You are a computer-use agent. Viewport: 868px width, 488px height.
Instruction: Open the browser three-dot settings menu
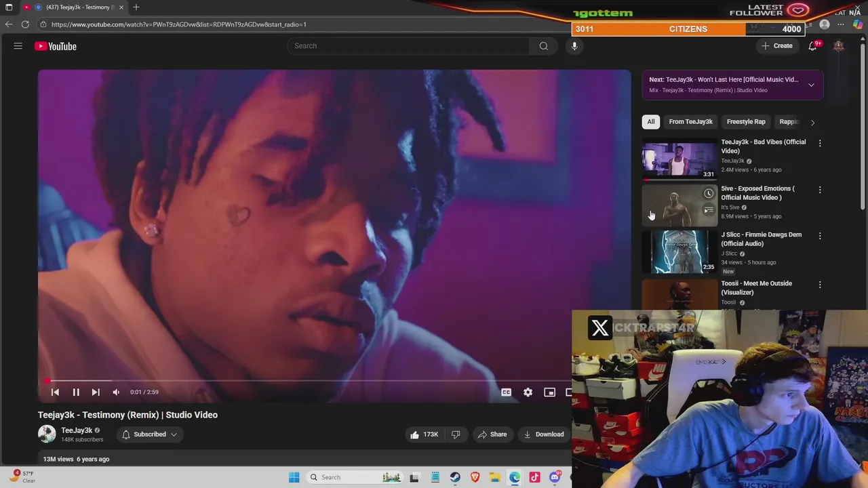[841, 24]
